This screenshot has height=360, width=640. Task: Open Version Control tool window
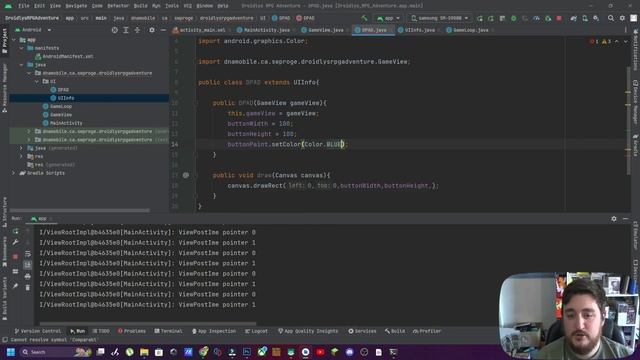(x=38, y=331)
